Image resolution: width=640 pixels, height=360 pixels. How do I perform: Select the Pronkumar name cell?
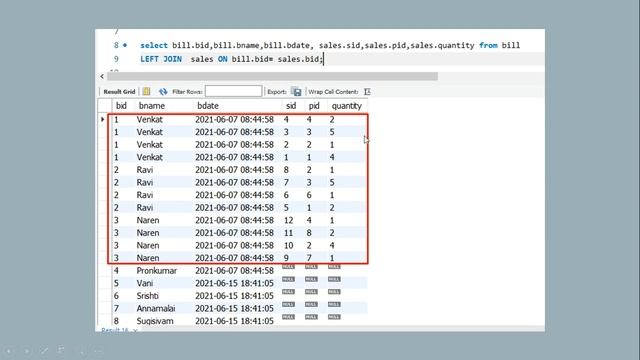coord(157,271)
